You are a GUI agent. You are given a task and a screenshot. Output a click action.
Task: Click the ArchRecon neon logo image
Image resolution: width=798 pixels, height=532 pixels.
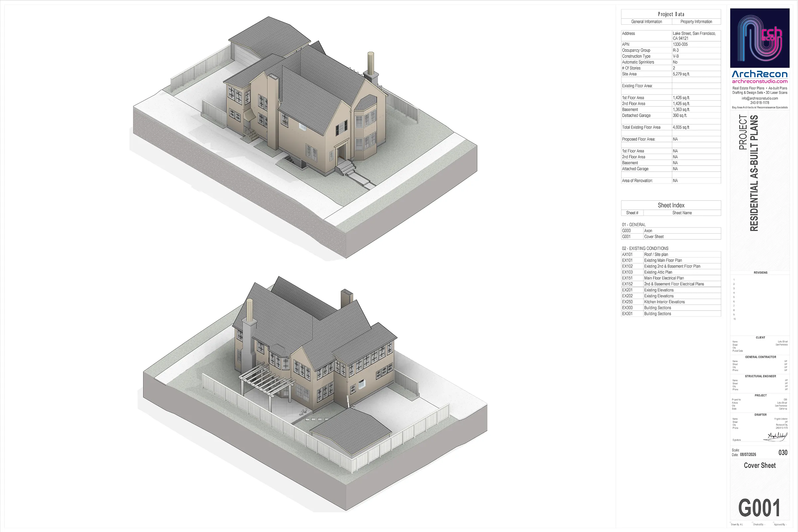tap(760, 38)
